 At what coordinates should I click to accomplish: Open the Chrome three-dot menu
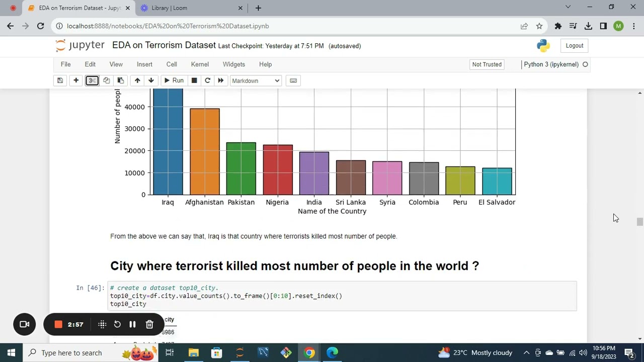(633, 26)
